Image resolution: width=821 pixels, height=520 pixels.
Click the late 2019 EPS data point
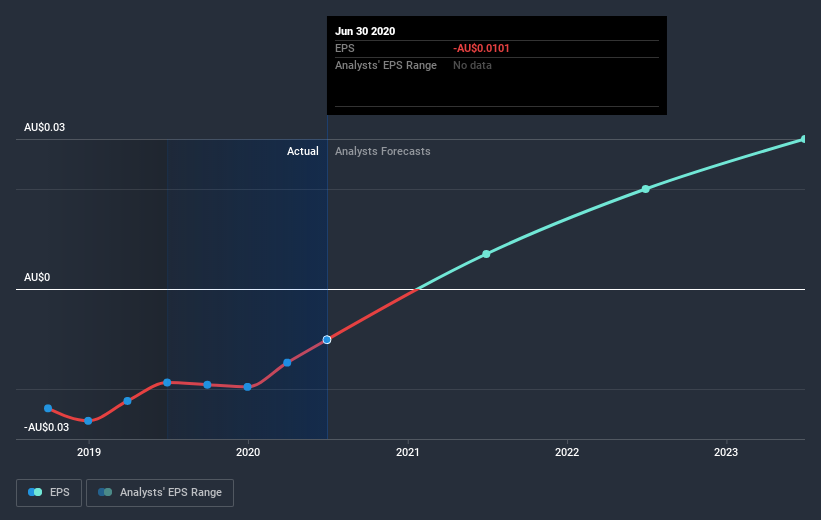point(207,385)
